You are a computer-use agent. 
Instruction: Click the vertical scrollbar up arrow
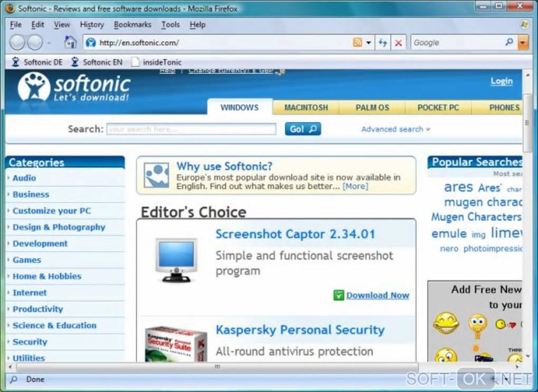pyautogui.click(x=527, y=75)
